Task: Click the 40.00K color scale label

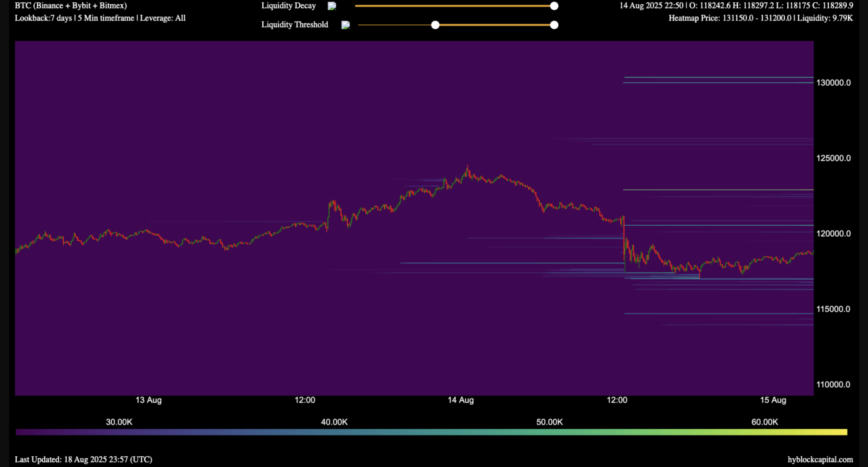Action: click(334, 422)
